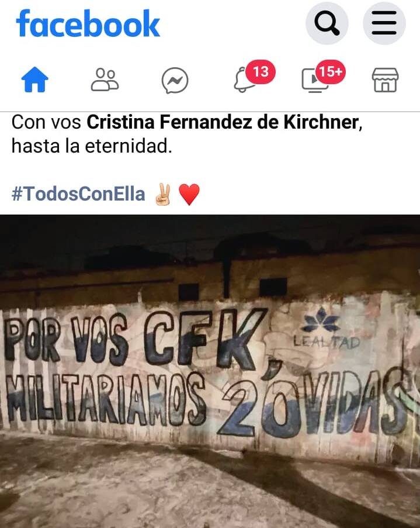Image resolution: width=420 pixels, height=528 pixels.
Task: Open Messenger chats
Action: point(175,81)
